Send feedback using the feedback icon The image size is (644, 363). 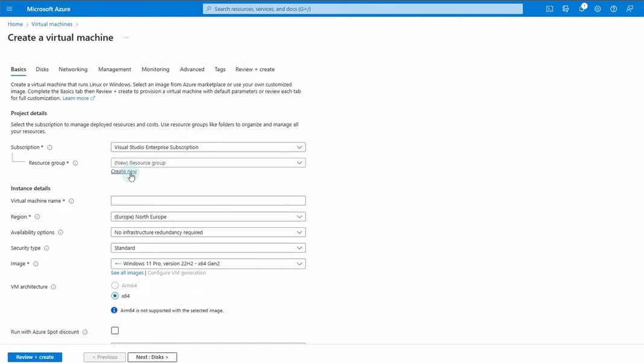(x=629, y=8)
